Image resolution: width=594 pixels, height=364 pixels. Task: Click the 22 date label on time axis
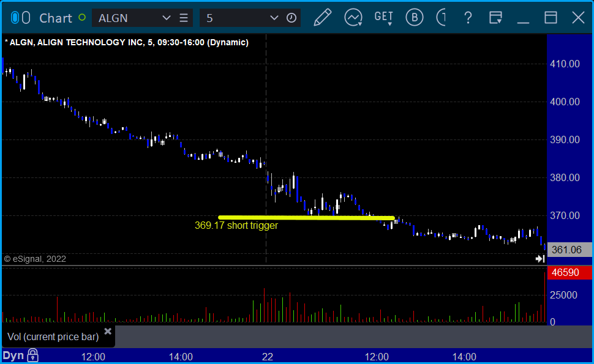[x=268, y=357]
